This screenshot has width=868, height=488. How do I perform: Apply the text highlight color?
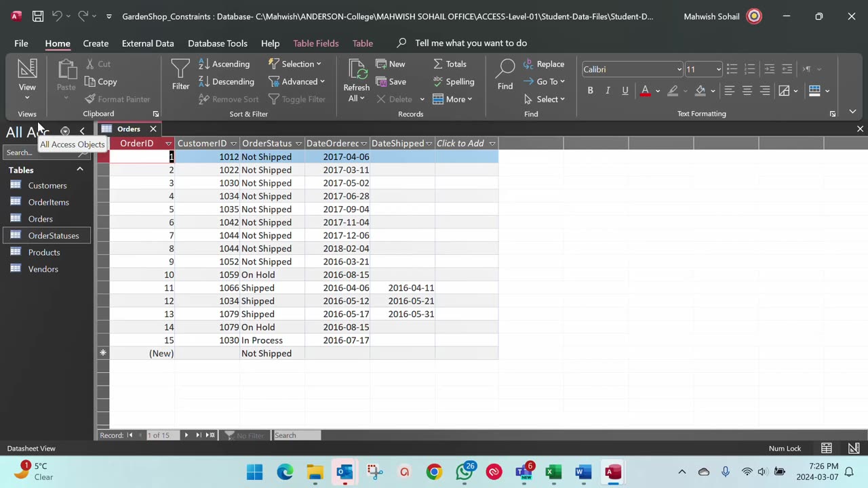673,90
